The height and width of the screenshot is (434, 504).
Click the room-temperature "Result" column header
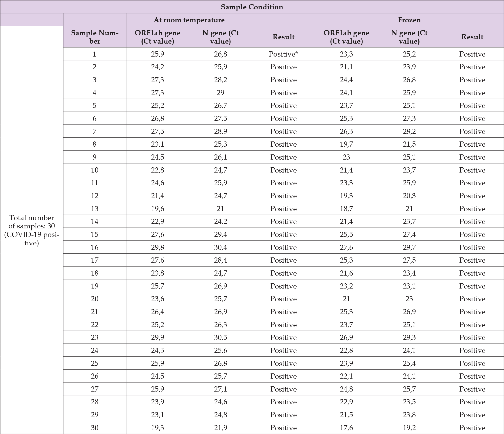(283, 37)
